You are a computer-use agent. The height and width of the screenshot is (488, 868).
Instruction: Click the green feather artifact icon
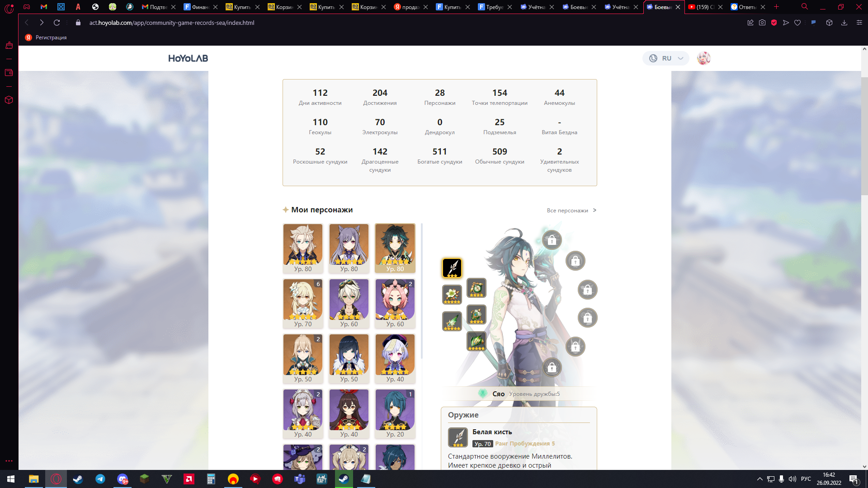tap(452, 321)
